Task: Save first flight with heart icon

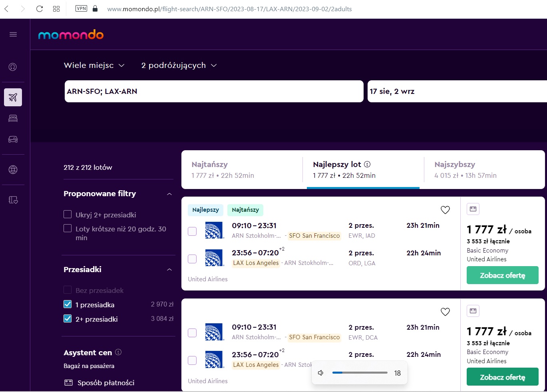Action: 445,210
